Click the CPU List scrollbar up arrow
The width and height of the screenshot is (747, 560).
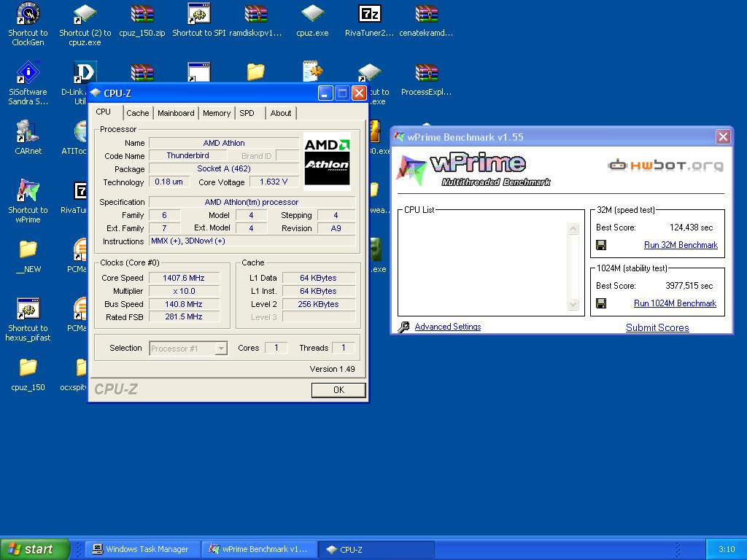[573, 228]
